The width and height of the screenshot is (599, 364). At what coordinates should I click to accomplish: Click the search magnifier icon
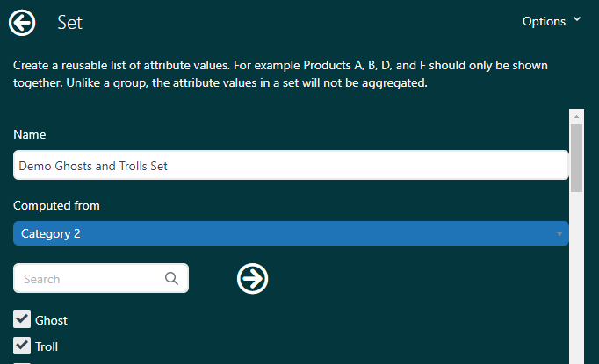(x=171, y=279)
